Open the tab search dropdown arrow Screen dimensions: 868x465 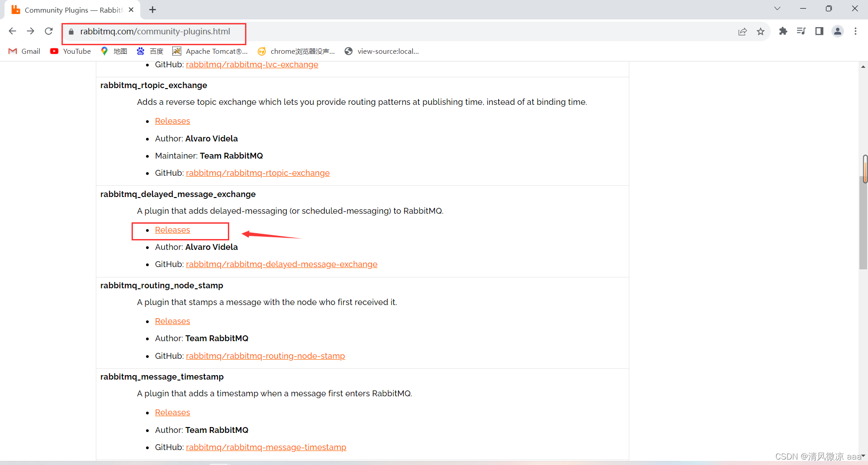777,9
